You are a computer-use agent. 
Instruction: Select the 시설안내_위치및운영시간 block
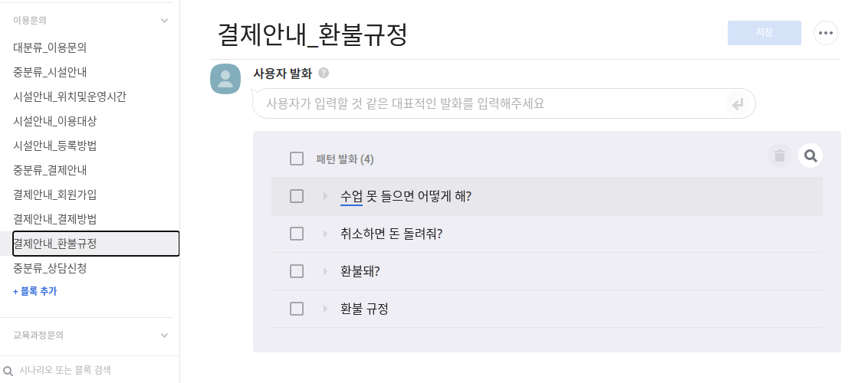pos(70,97)
